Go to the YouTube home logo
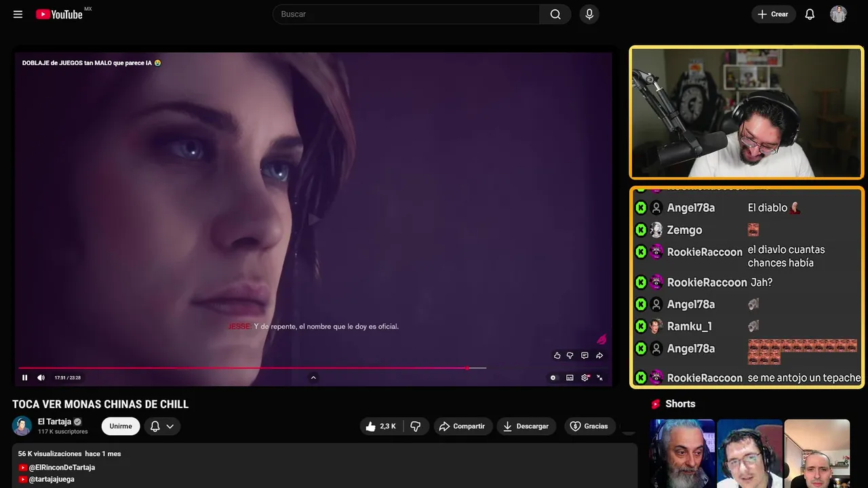This screenshot has width=868, height=488. (x=60, y=14)
